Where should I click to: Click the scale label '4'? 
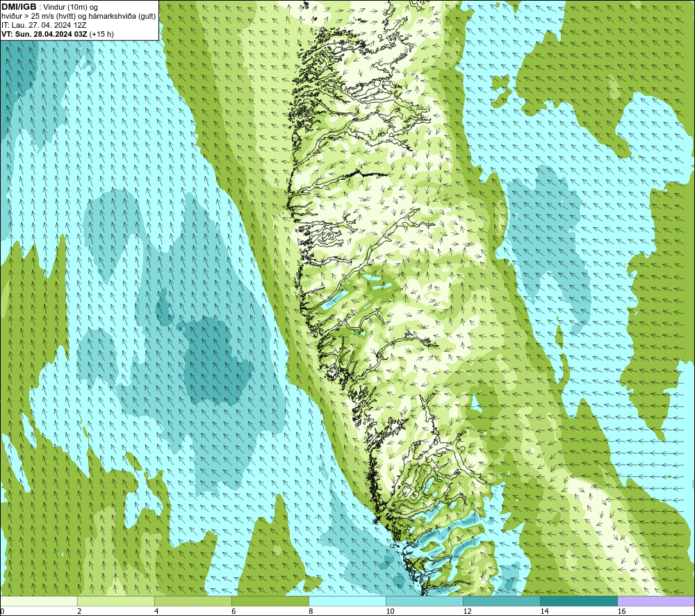tap(156, 611)
